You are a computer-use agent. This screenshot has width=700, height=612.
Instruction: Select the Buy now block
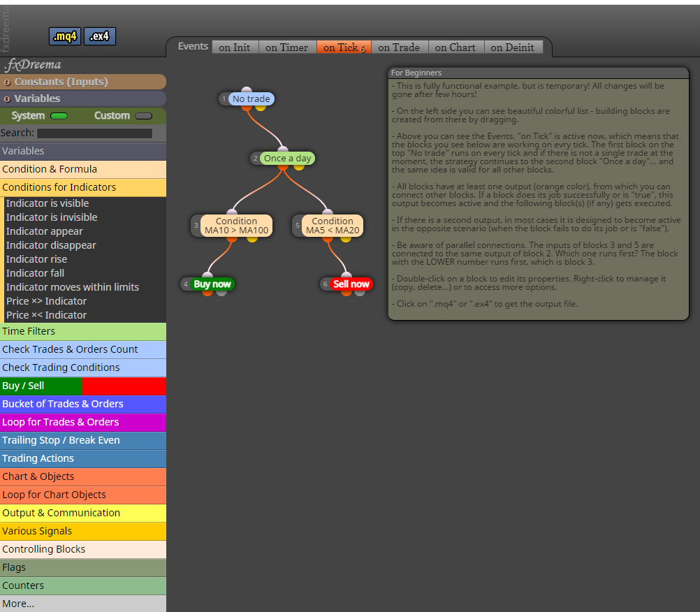click(x=212, y=284)
